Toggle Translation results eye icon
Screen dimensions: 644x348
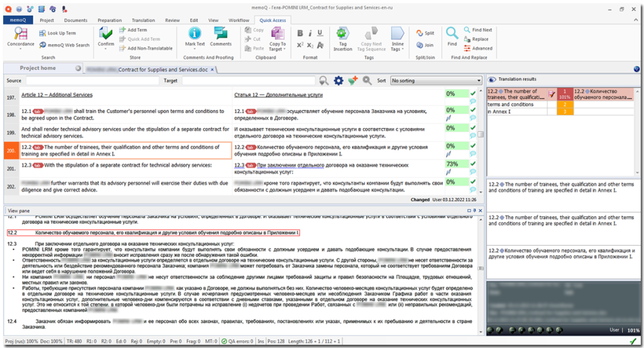pyautogui.click(x=492, y=79)
